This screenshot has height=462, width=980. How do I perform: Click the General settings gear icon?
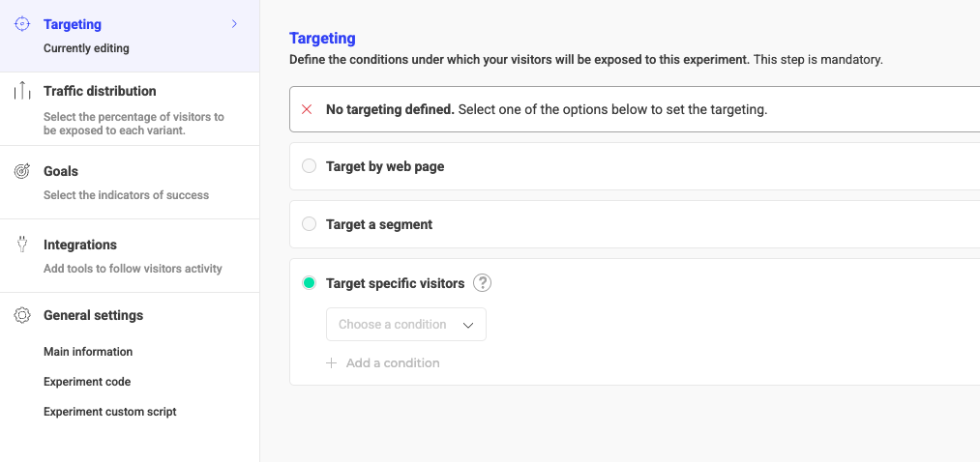click(21, 315)
